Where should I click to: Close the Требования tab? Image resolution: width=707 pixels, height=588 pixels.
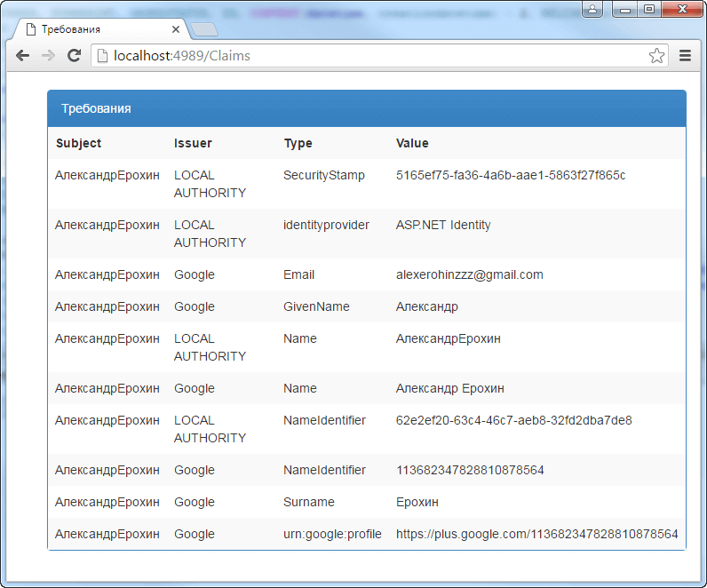176,29
